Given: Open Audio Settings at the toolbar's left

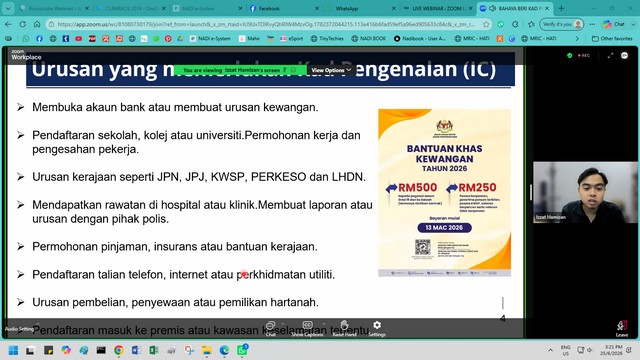Looking at the screenshot, I should [20, 329].
